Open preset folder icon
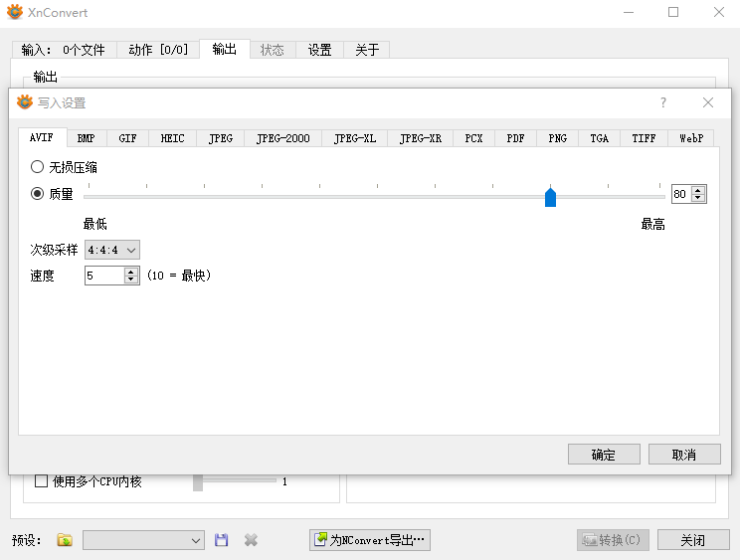740x560 pixels. pyautogui.click(x=65, y=540)
